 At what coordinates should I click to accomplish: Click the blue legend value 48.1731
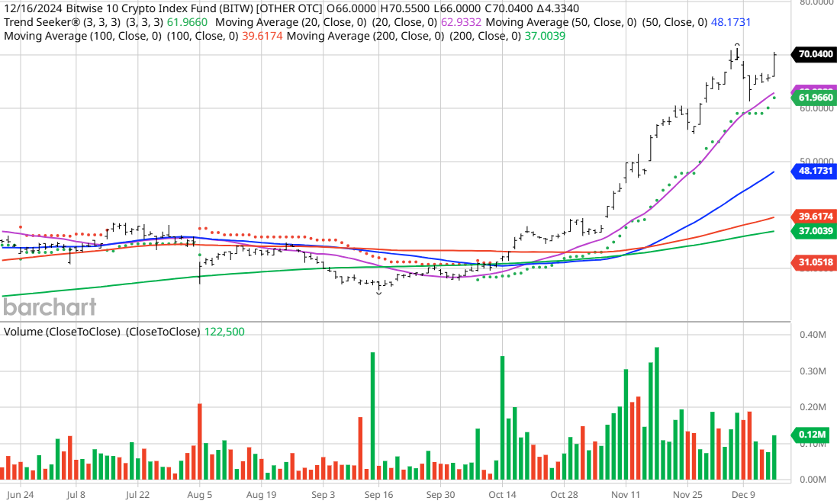coord(731,22)
